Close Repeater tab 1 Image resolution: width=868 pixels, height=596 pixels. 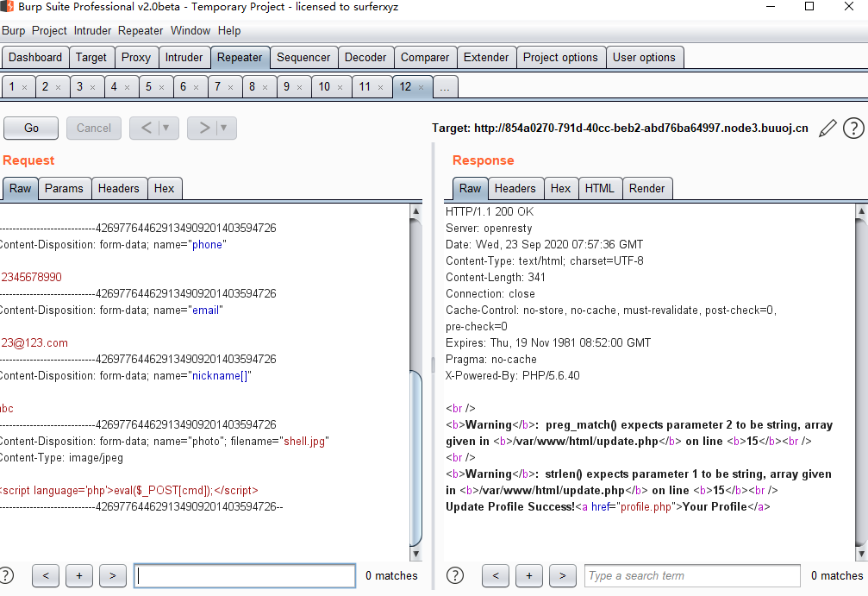click(24, 87)
